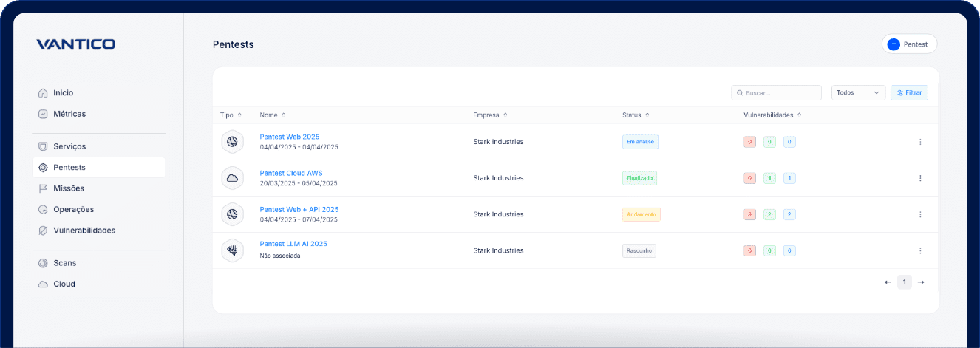This screenshot has width=980, height=348.
Task: Open the three-dot menu for Pentest Web 2025
Action: [x=920, y=142]
